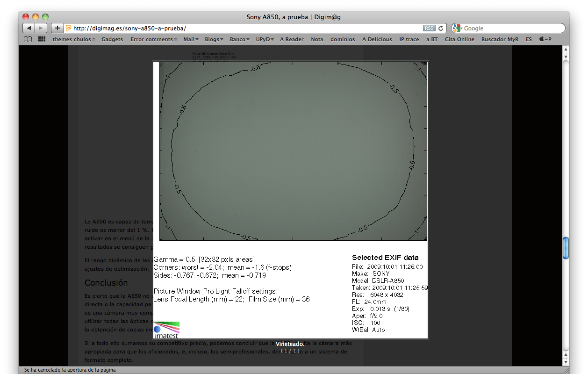Open the dominios bookmark
The width and height of the screenshot is (588, 374).
click(343, 39)
